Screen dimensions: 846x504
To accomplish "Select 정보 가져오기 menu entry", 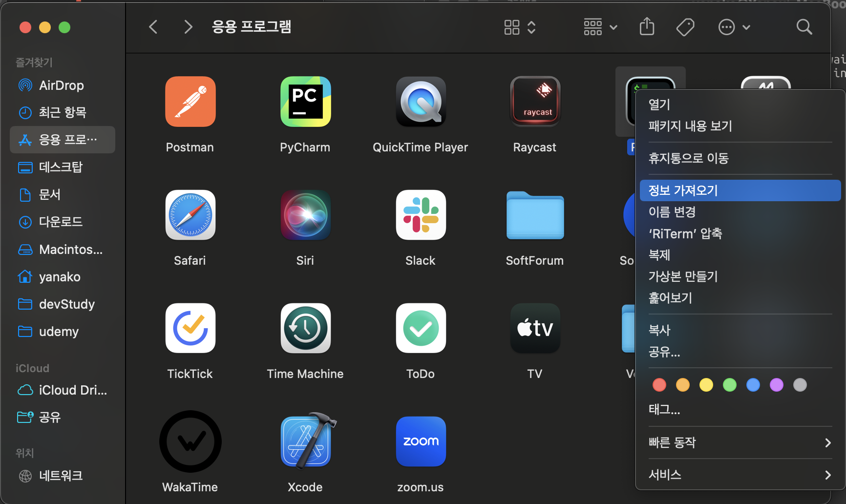I will point(740,190).
